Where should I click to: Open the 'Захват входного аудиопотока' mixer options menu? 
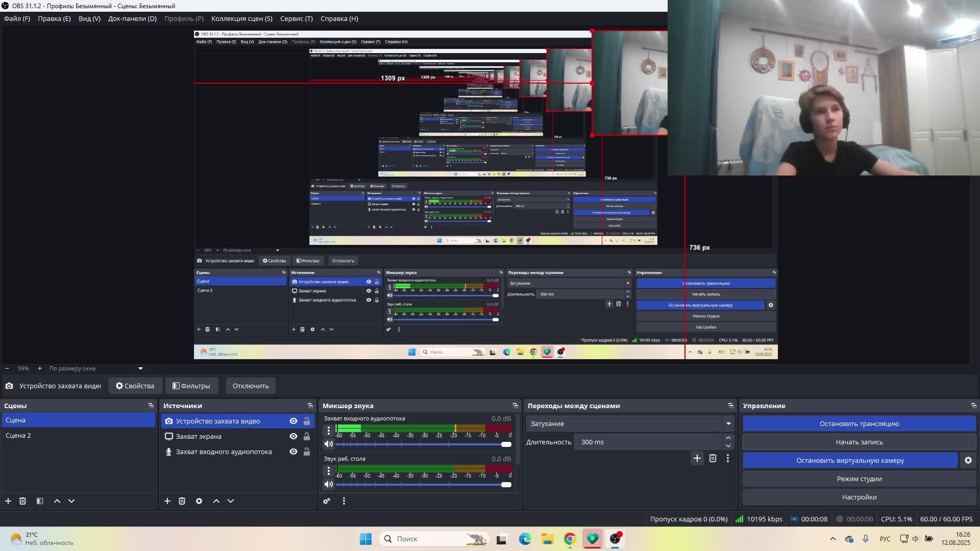click(x=329, y=431)
